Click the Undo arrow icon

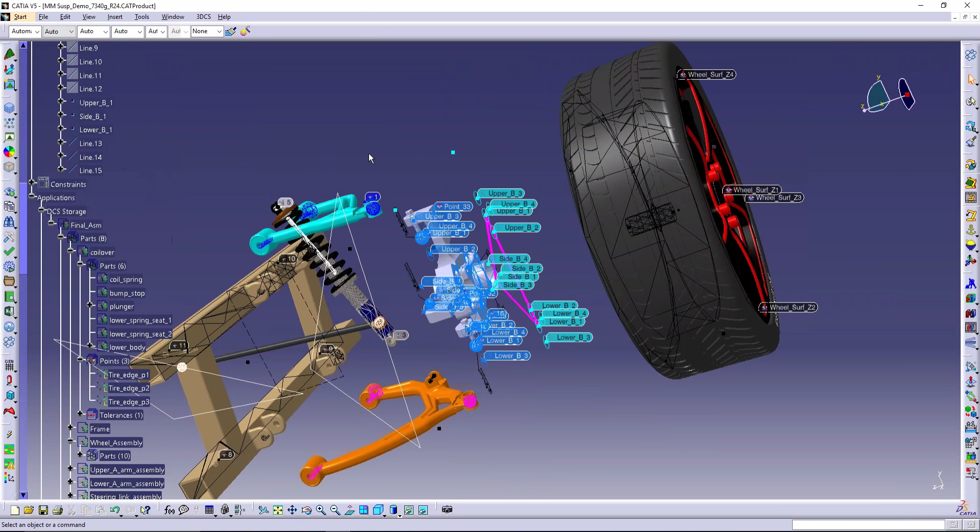115,510
